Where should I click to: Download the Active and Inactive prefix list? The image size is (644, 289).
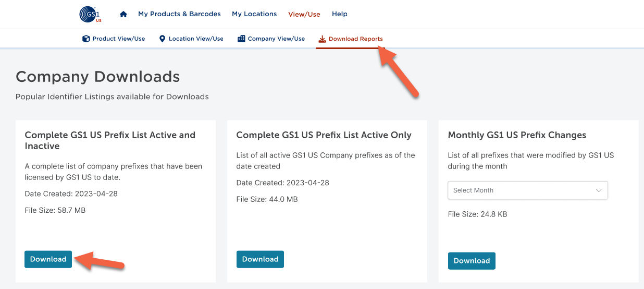click(x=48, y=259)
